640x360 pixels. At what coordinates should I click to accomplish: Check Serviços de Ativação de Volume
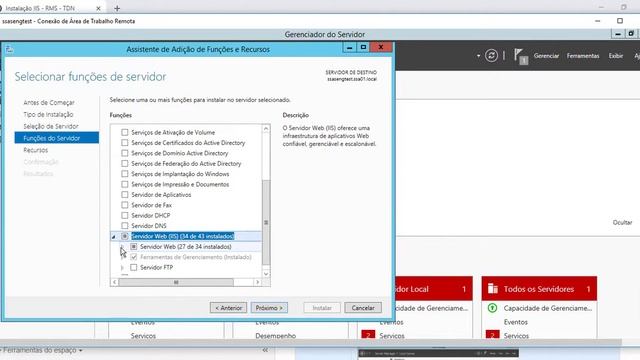coord(124,132)
